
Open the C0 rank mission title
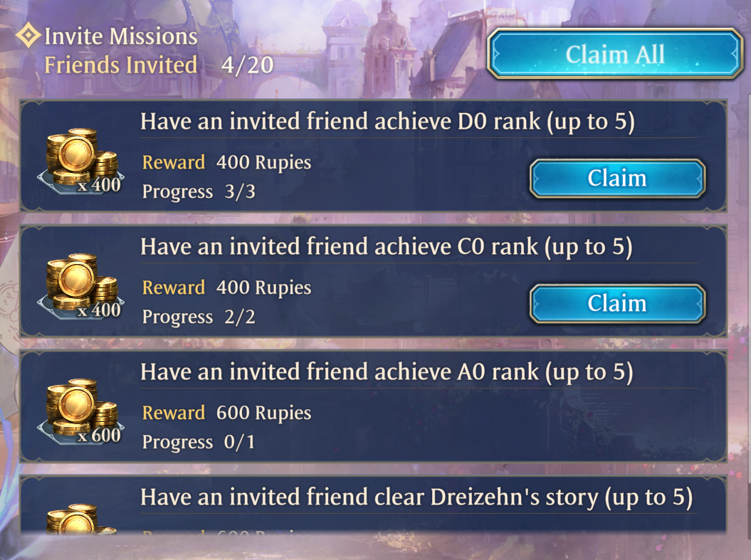[x=386, y=247]
